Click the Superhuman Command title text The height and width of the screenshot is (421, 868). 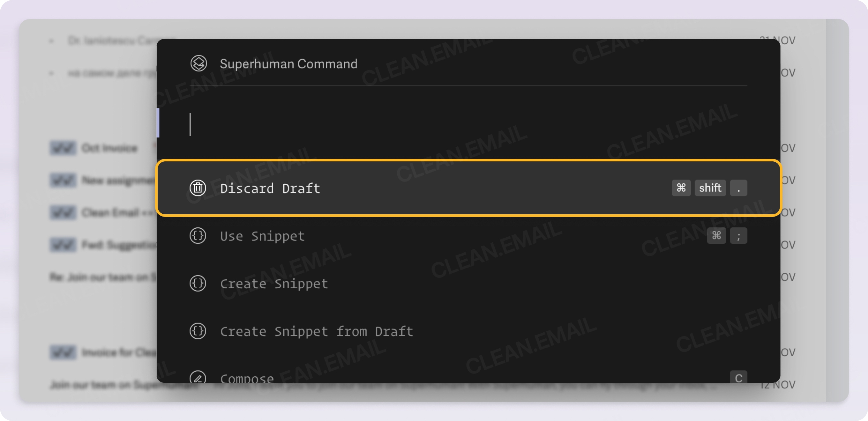tap(288, 64)
